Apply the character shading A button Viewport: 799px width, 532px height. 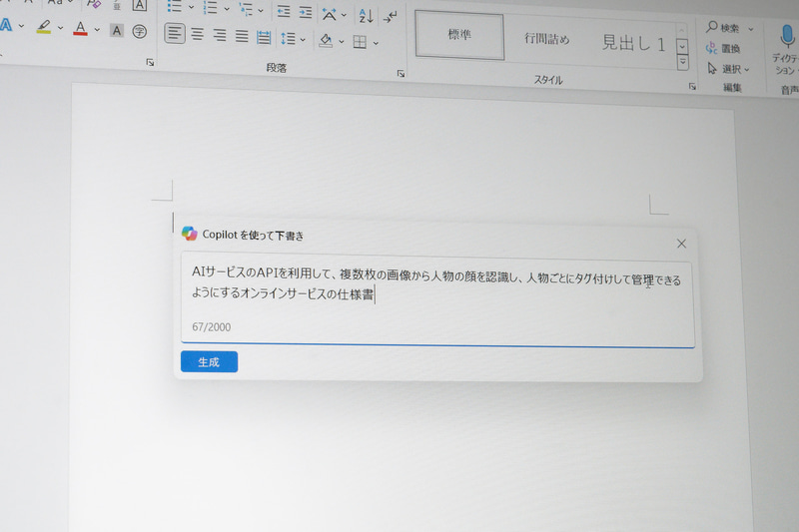[x=117, y=31]
